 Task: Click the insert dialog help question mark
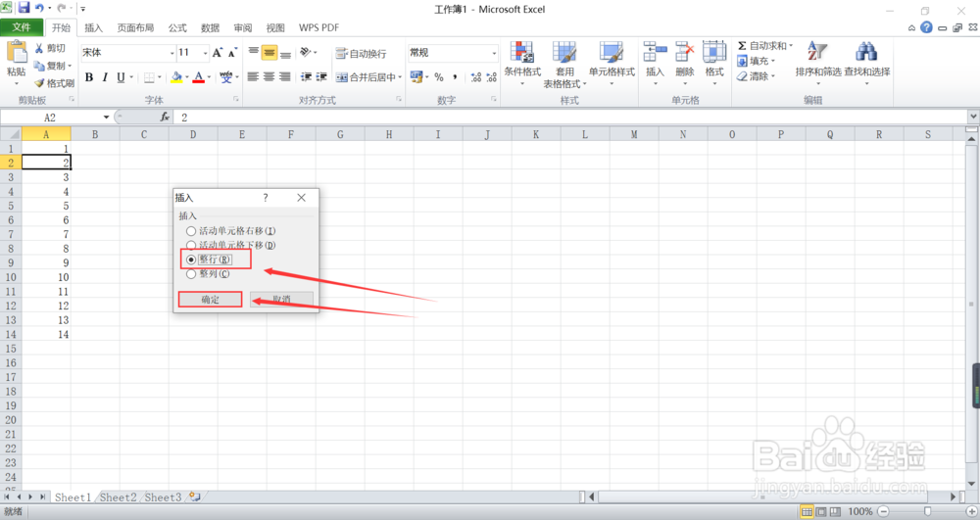(x=266, y=197)
